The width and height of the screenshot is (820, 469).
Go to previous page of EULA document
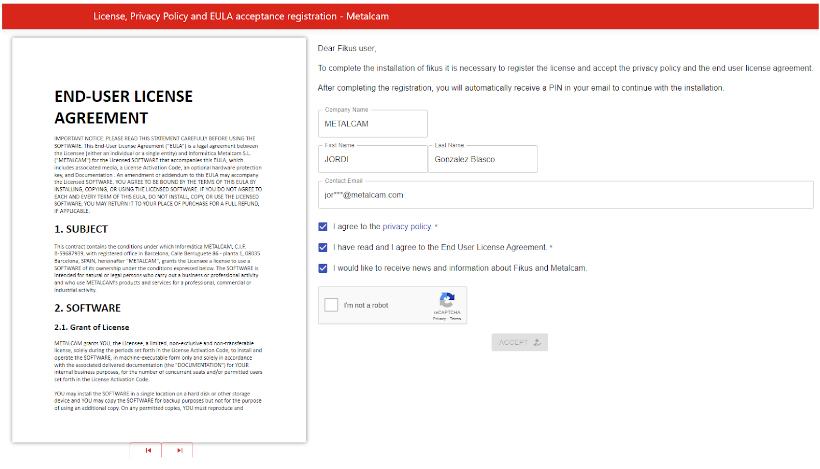tap(147, 451)
